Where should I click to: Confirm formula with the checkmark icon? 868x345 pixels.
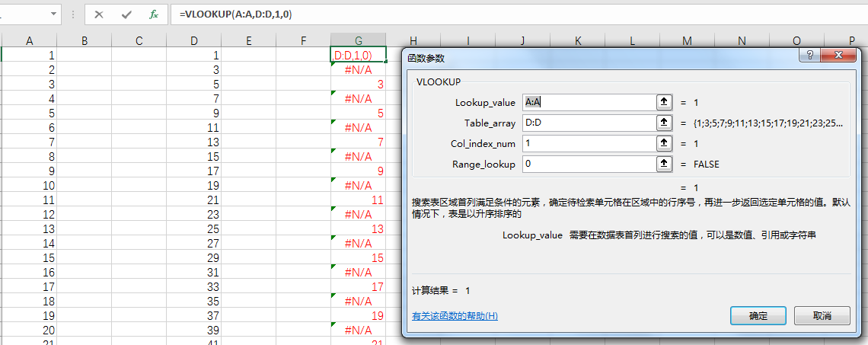point(126,14)
